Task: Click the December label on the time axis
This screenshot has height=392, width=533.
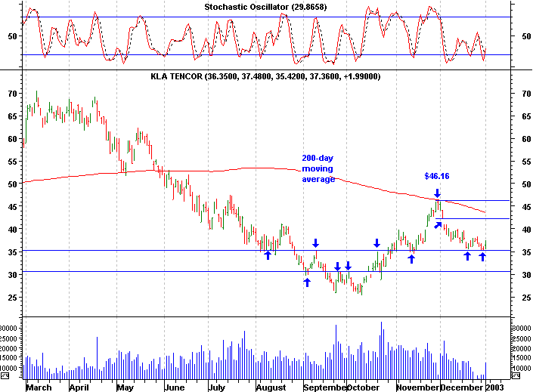Action: coord(461,387)
